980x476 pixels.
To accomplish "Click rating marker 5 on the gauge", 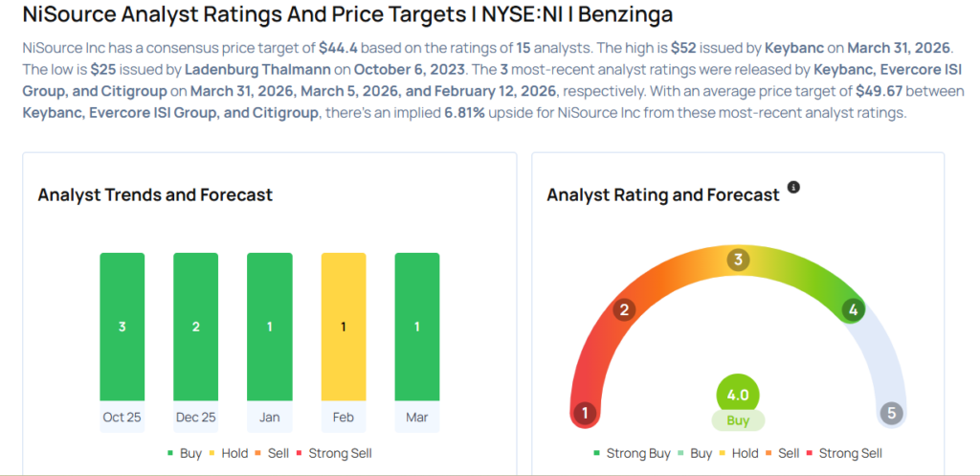I will 891,413.
